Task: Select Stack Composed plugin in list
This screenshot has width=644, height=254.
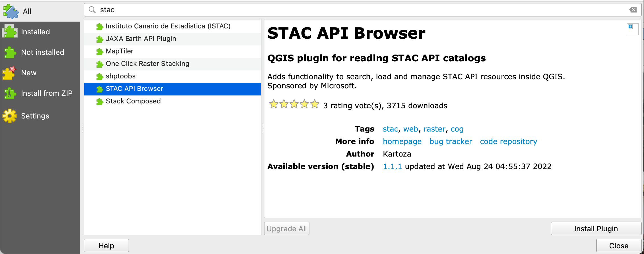Action: point(173,101)
